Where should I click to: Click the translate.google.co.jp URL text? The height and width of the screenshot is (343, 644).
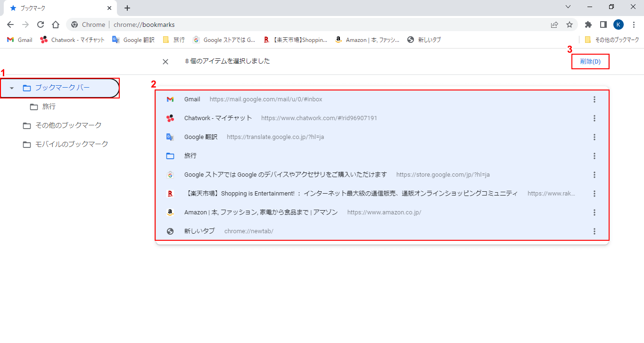275,137
